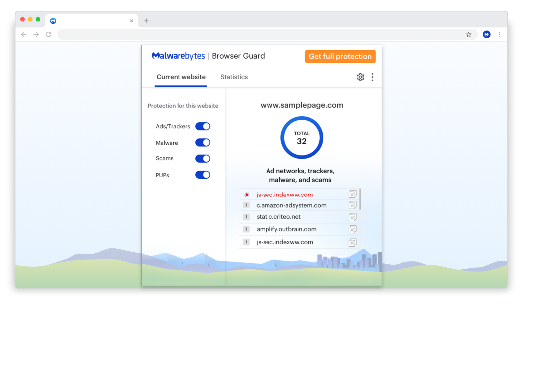Toggle Scams protection off
Image resolution: width=537 pixels, height=392 pixels.
coord(203,159)
